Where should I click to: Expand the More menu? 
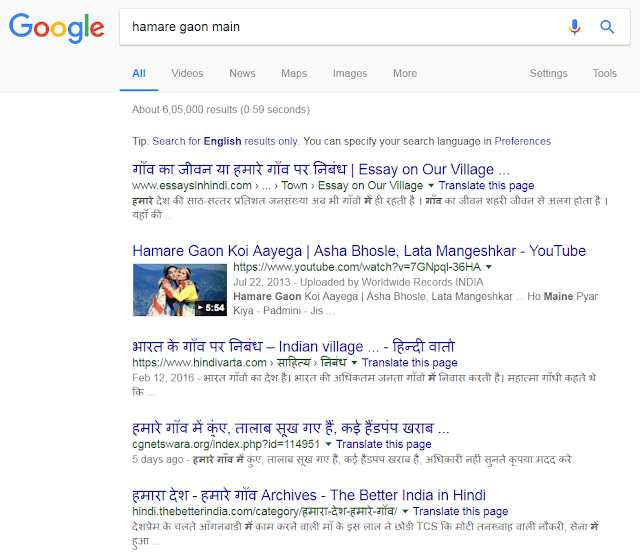pos(405,73)
